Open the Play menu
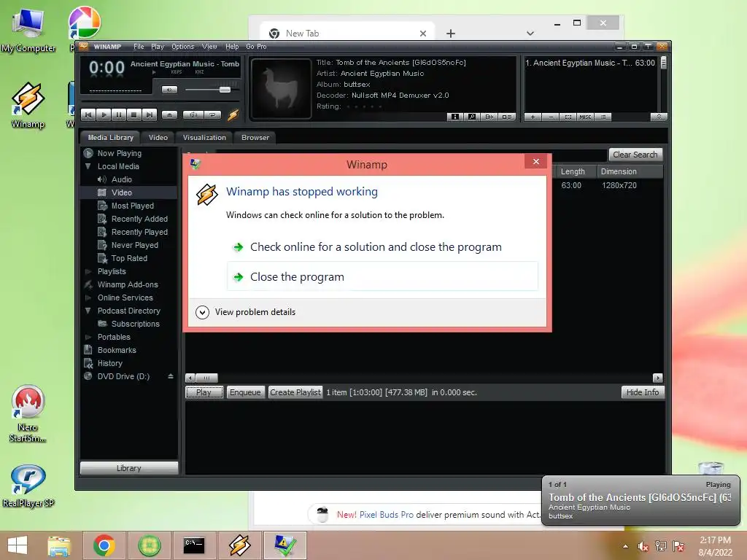 pyautogui.click(x=158, y=47)
